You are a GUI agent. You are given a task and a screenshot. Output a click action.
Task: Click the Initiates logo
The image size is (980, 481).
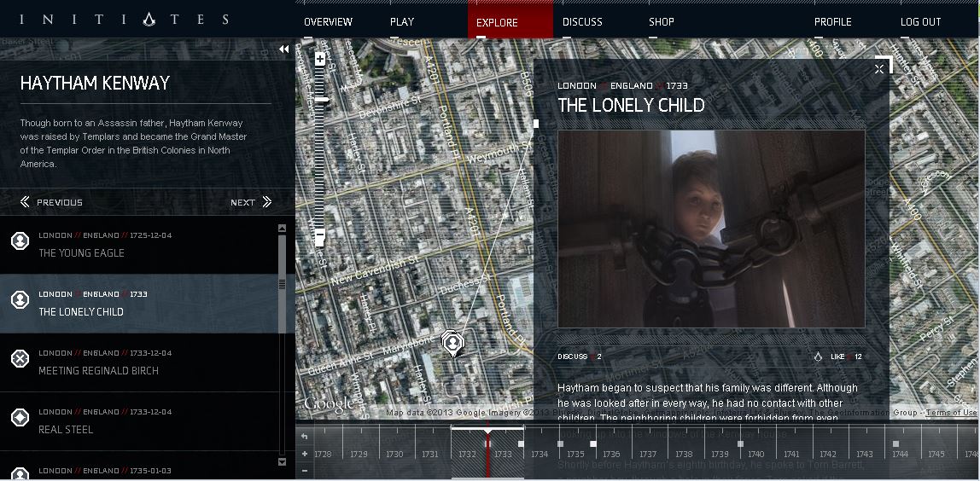pos(125,20)
